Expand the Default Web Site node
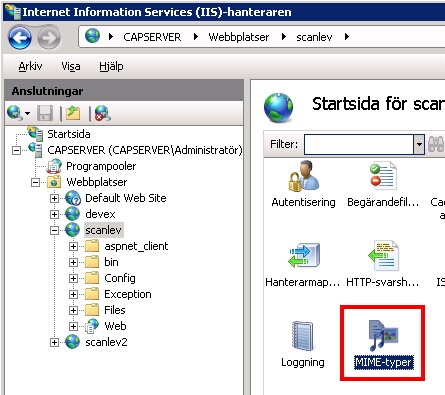 (x=54, y=198)
